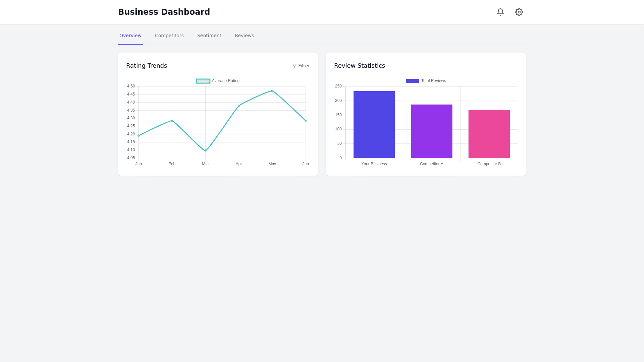Click the February data point on rating line

pos(172,121)
